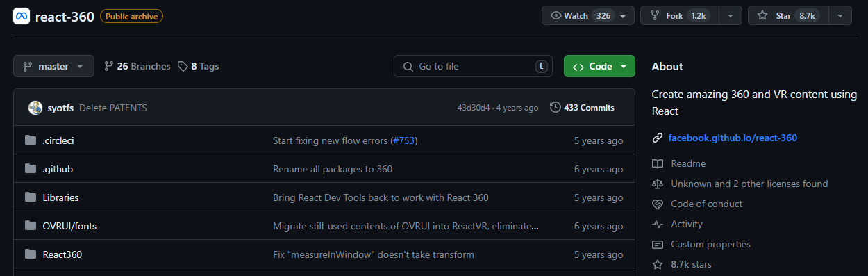
Task: Watch the repository with 326 watchers
Action: (587, 15)
